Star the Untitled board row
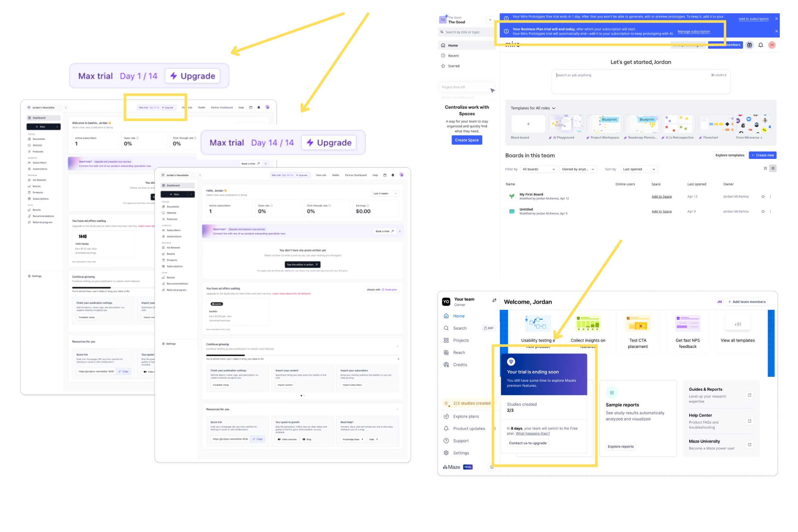 coord(763,211)
